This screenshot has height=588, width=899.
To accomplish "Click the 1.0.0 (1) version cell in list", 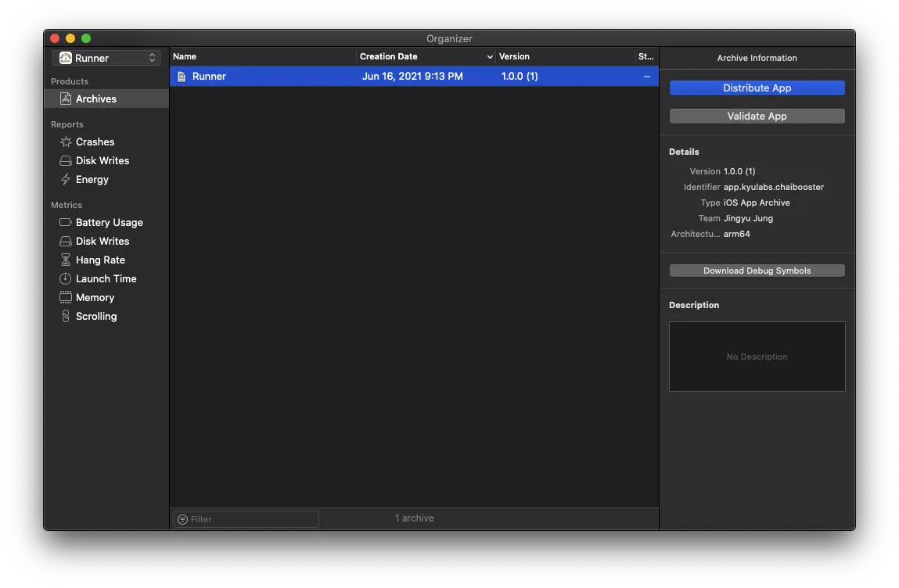I will pyautogui.click(x=520, y=76).
